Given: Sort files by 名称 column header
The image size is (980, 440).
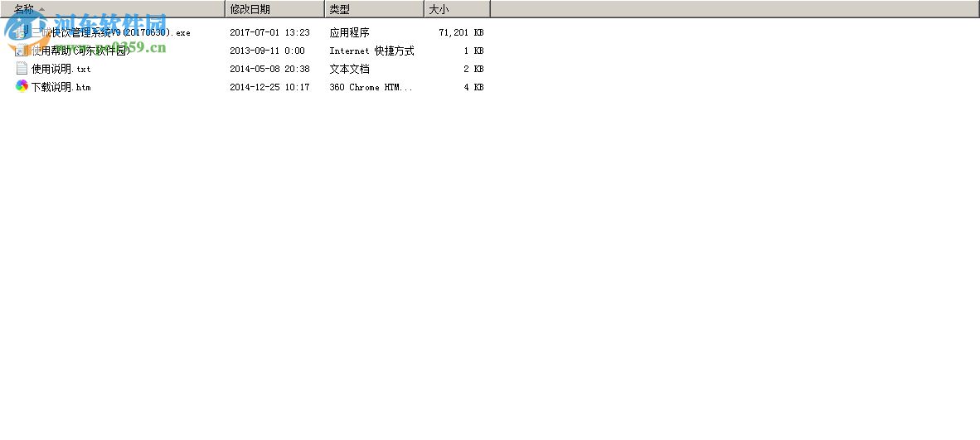Looking at the screenshot, I should coord(113,9).
